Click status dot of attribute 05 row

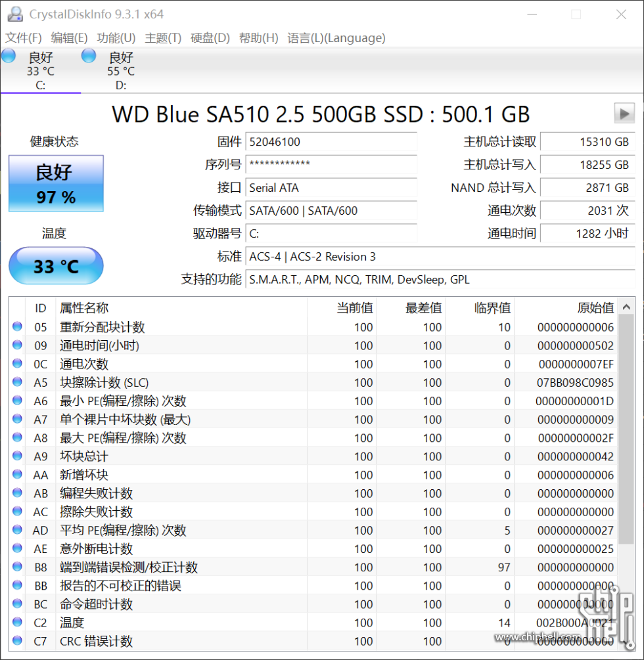point(17,326)
